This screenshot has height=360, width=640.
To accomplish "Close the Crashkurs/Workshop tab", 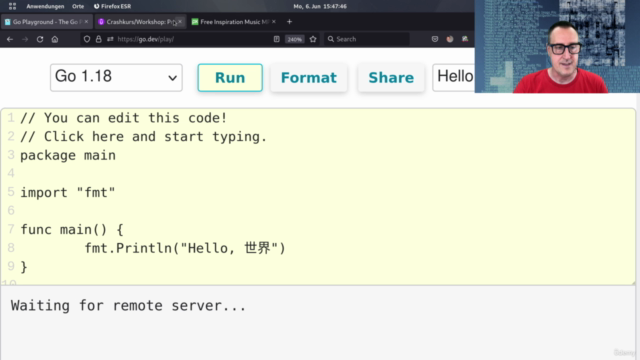I will click(180, 22).
